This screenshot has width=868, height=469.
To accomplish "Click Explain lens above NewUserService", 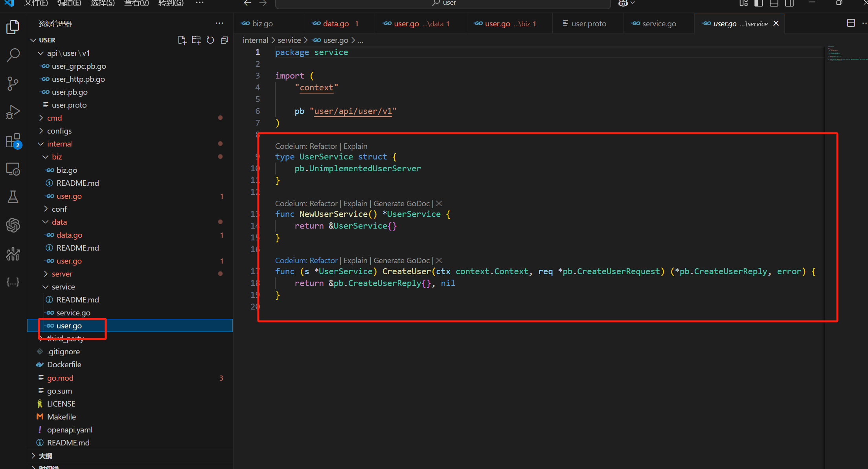I will 355,203.
